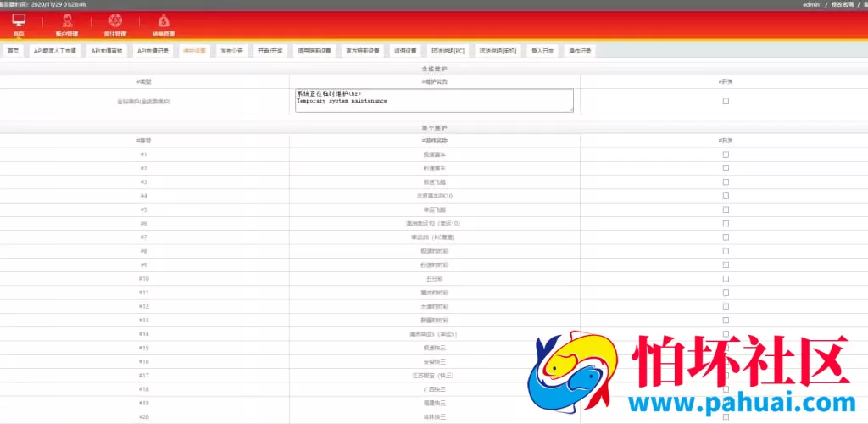Open the 官方版面设置 tab
Viewport: 868px width, 424px height.
tap(363, 50)
